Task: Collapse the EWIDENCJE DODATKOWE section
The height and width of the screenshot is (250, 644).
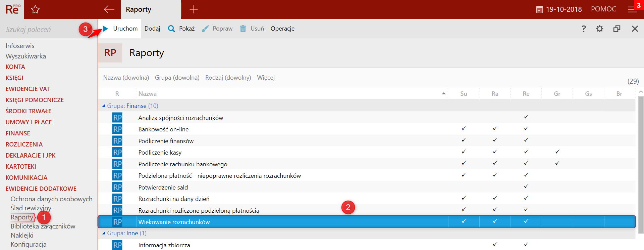Action: click(41, 189)
